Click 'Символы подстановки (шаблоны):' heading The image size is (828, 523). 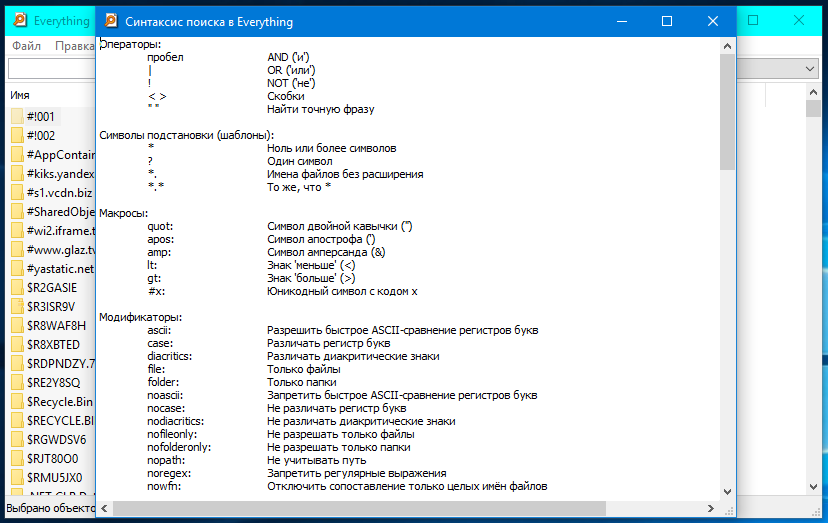(187, 135)
